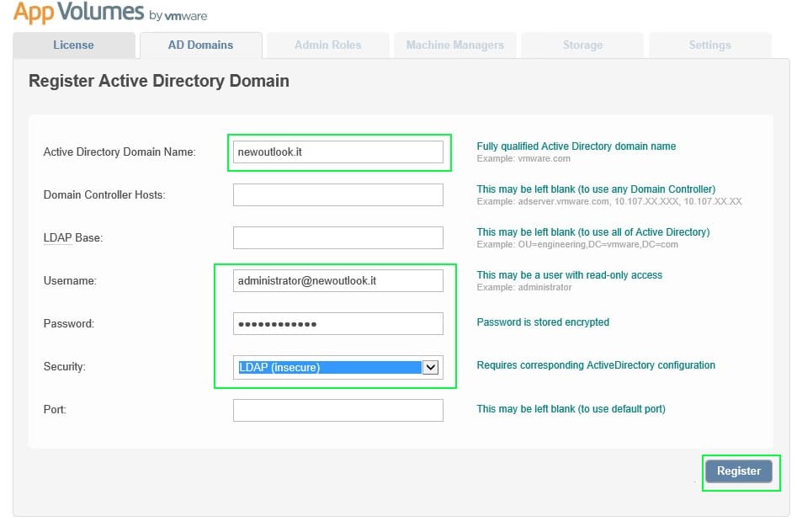Select the LDAP (insecure) combo box value
This screenshot has width=797, height=532.
328,367
